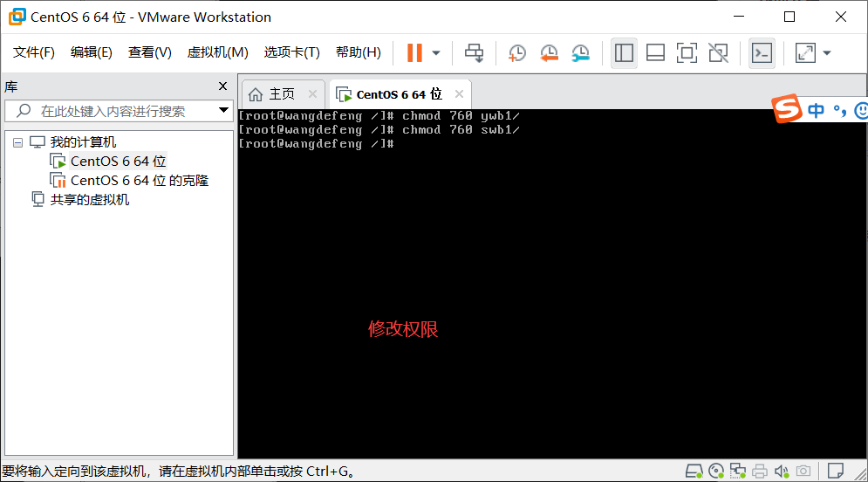868x482 pixels.
Task: Close the 库 library panel
Action: coord(222,86)
